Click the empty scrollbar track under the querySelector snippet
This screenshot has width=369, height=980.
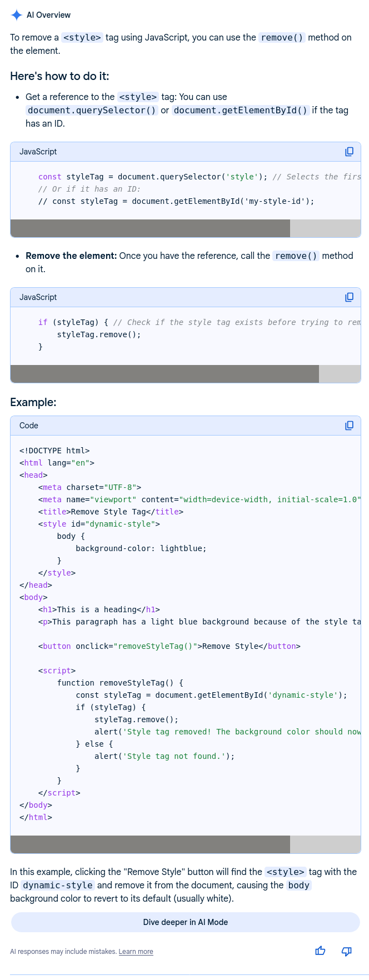click(x=325, y=228)
